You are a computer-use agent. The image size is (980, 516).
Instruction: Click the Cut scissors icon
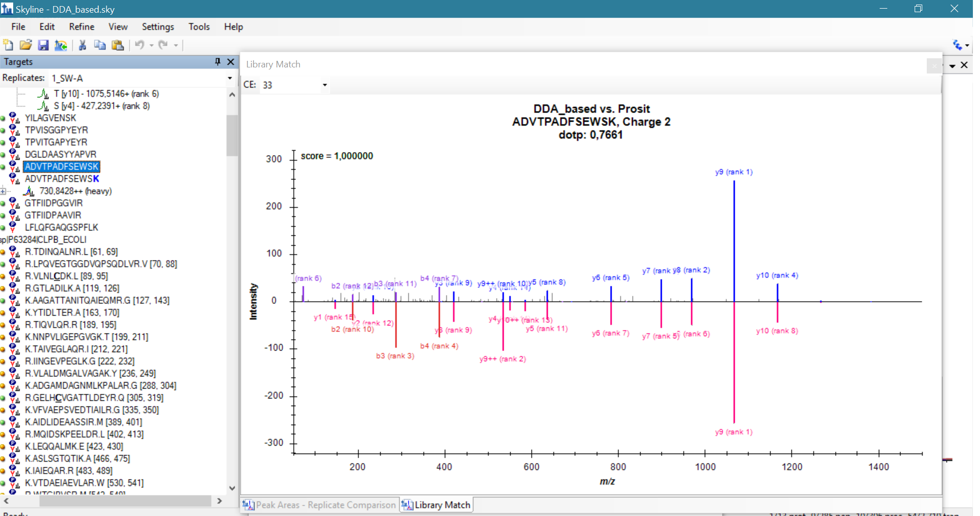[83, 45]
